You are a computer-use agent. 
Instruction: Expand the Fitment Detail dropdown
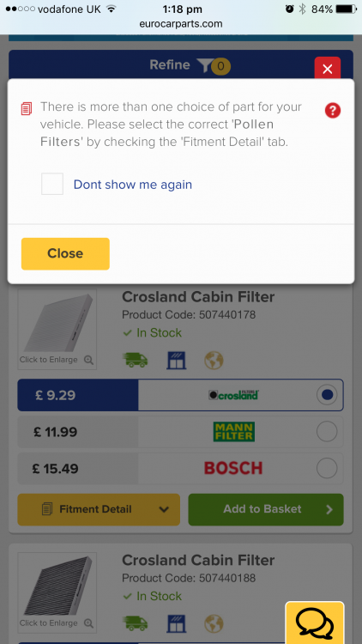99,509
